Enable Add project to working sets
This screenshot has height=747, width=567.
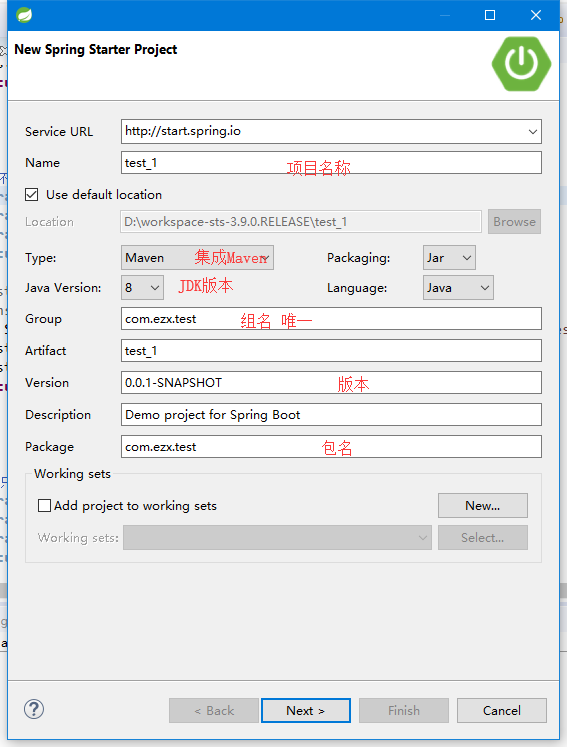44,505
